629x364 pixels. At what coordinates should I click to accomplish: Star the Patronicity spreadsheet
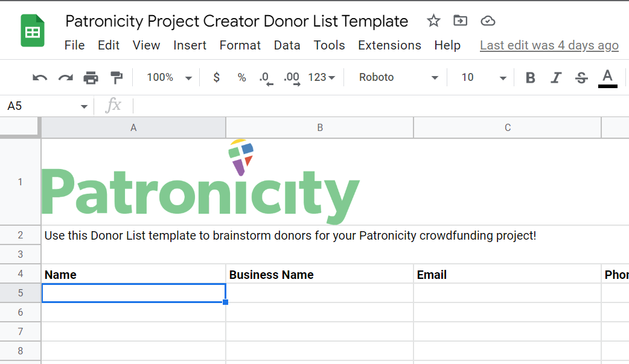pos(433,21)
